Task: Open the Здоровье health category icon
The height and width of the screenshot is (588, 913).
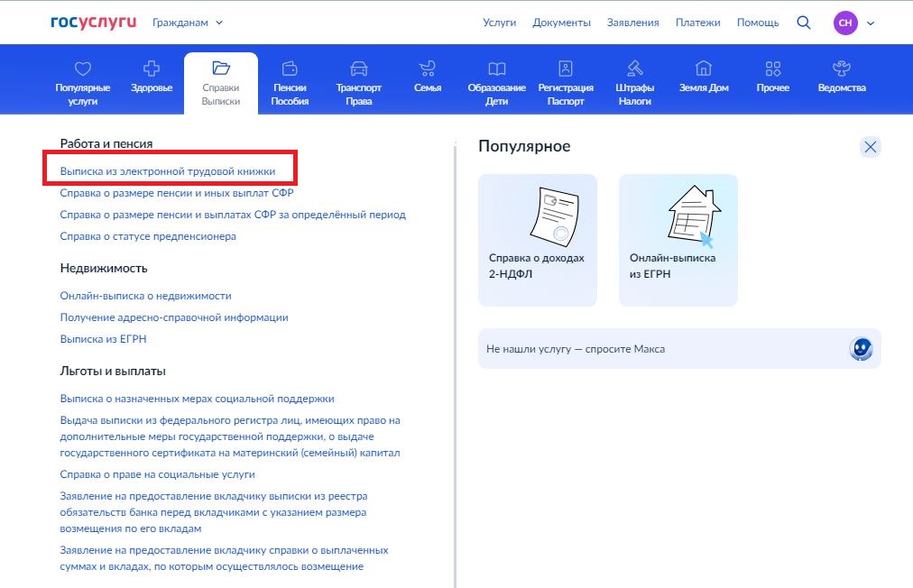Action: coord(152,69)
